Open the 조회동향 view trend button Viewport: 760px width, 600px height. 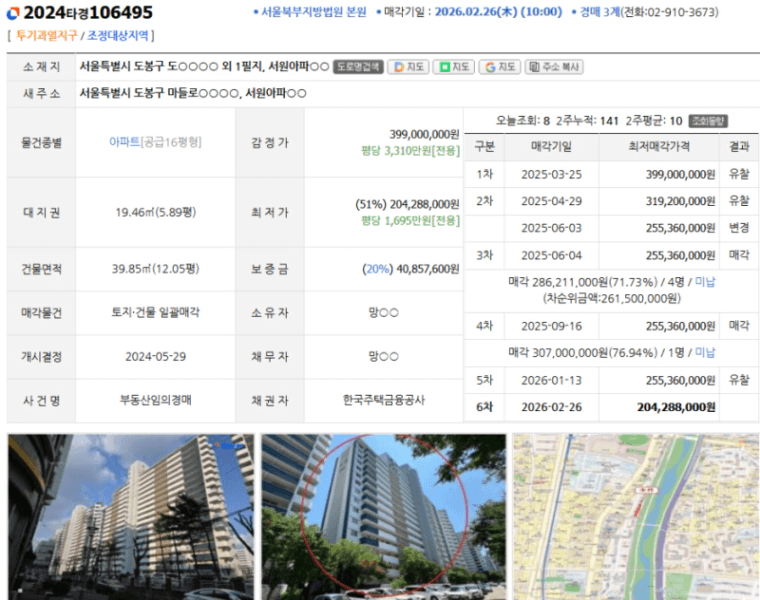pos(708,121)
